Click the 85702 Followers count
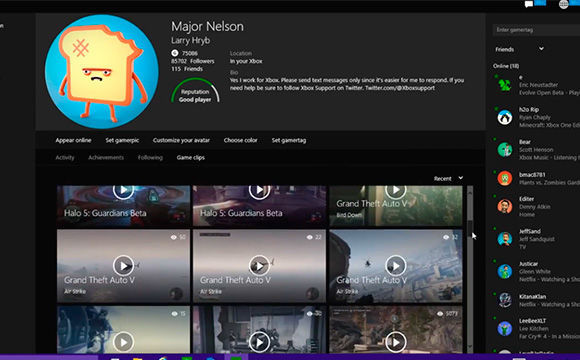Image resolution: width=580 pixels, height=360 pixels. (192, 61)
